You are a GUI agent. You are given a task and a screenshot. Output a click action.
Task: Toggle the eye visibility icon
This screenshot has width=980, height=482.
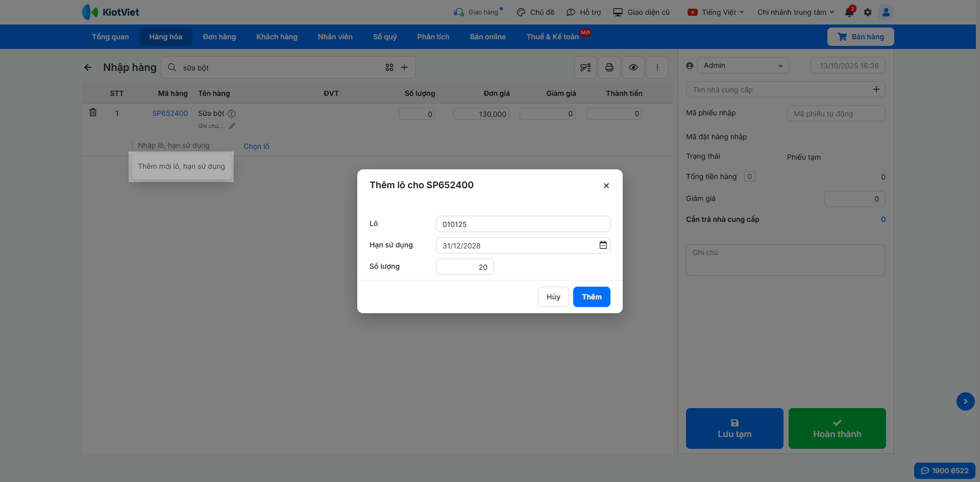(633, 67)
